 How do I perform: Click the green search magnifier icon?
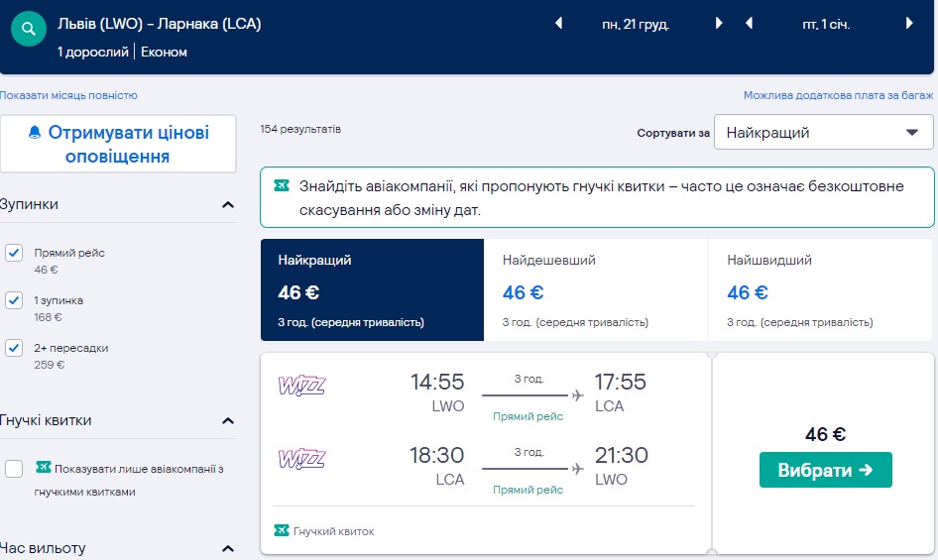coord(30,30)
